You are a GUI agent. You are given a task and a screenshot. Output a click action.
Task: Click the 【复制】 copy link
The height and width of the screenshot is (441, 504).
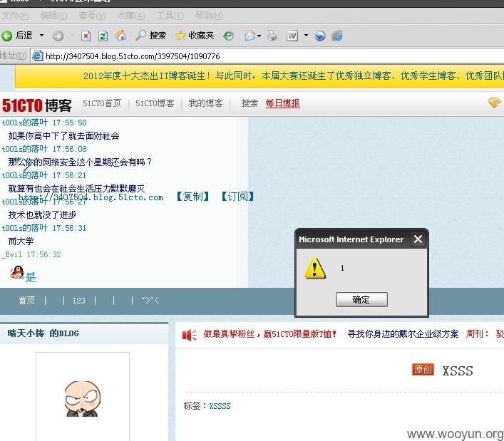193,196
